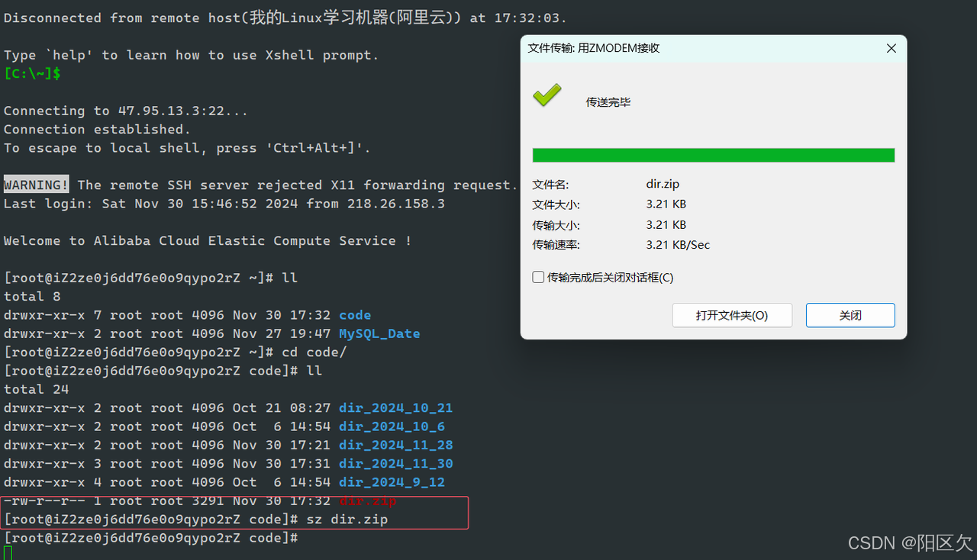The height and width of the screenshot is (560, 977).
Task: Click the green transfer progress bar
Action: (x=713, y=155)
